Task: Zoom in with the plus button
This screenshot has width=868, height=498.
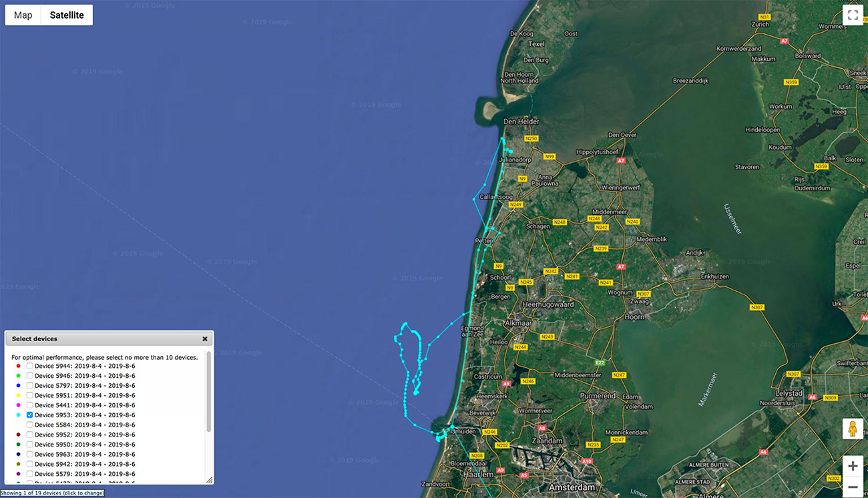Action: [852, 466]
